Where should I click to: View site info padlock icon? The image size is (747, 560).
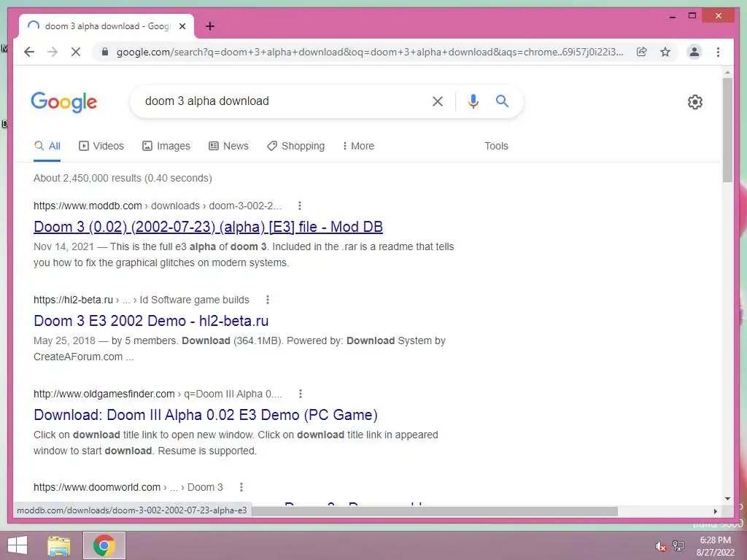[105, 52]
